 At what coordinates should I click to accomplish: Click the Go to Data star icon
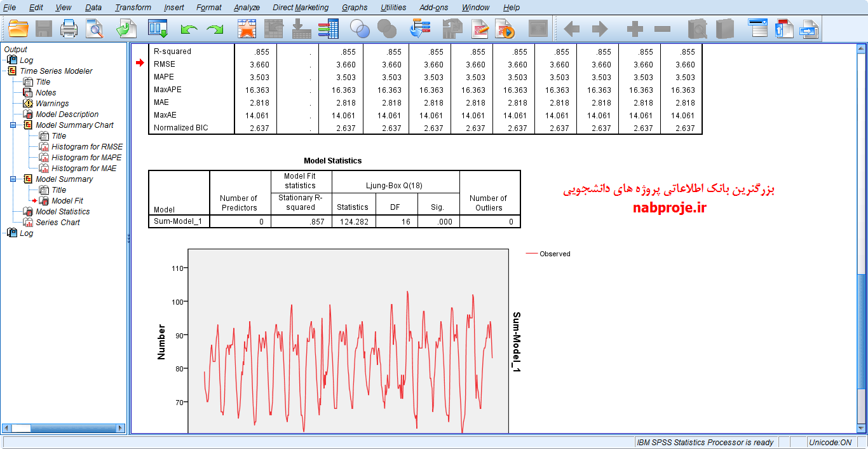[x=247, y=29]
